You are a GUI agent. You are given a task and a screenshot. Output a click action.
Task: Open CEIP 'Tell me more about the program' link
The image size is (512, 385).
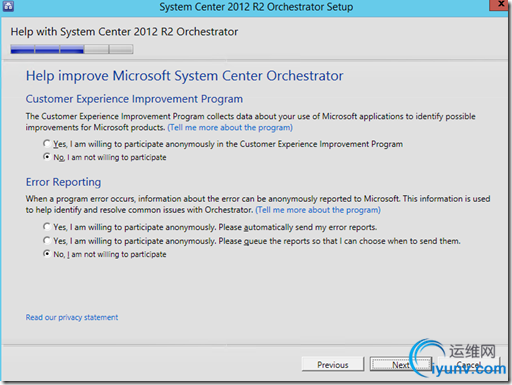coord(230,128)
